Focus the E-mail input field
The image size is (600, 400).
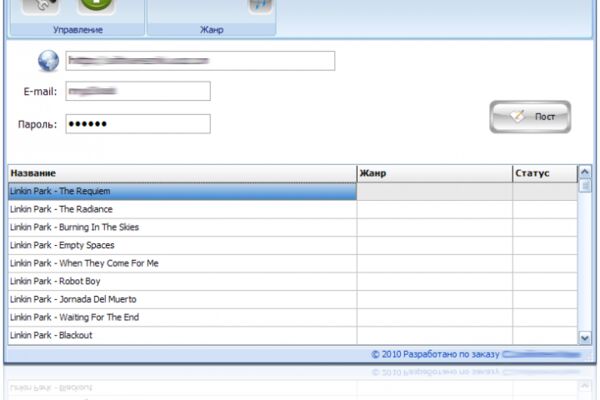(x=138, y=91)
